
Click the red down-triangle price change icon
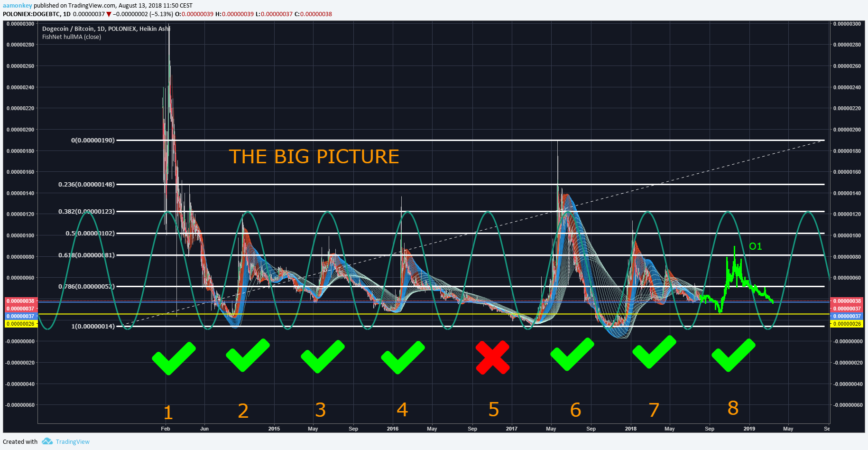click(109, 14)
